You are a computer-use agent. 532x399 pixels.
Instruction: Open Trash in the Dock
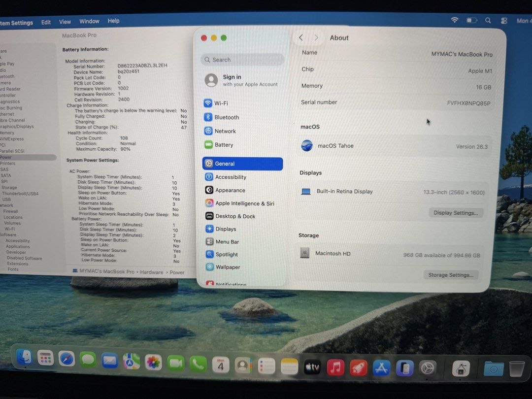click(516, 369)
